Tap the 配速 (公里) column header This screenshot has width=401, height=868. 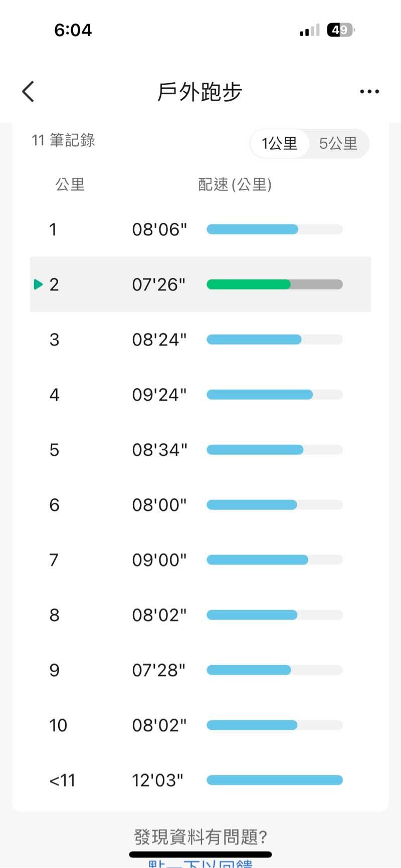(235, 185)
